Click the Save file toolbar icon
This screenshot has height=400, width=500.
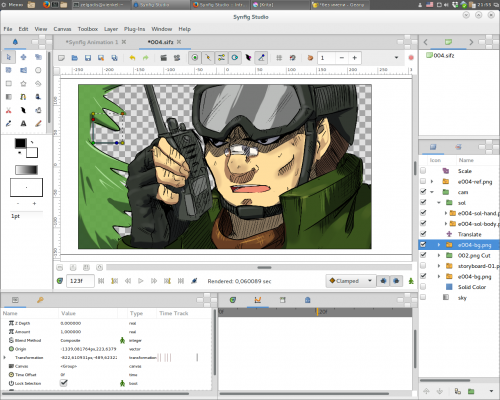pyautogui.click(x=88, y=58)
